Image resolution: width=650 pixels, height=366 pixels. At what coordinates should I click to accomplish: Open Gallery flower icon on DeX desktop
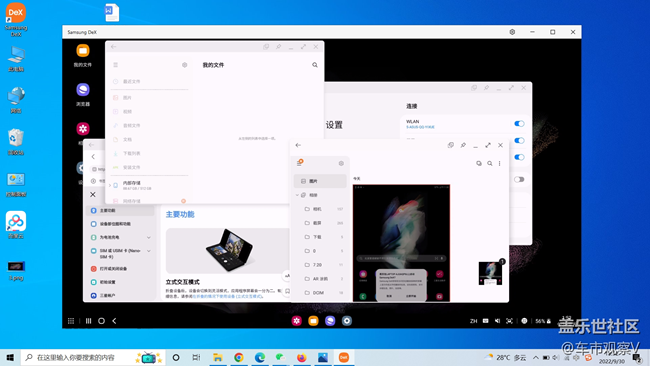pyautogui.click(x=82, y=129)
